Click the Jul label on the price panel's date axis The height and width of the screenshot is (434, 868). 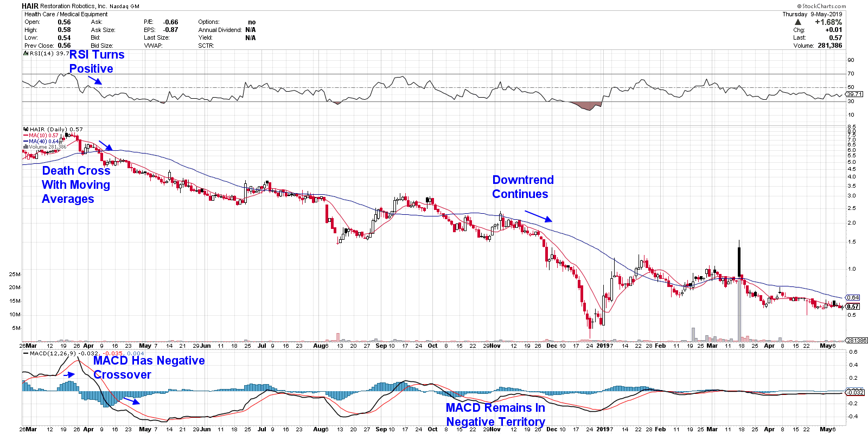[262, 346]
